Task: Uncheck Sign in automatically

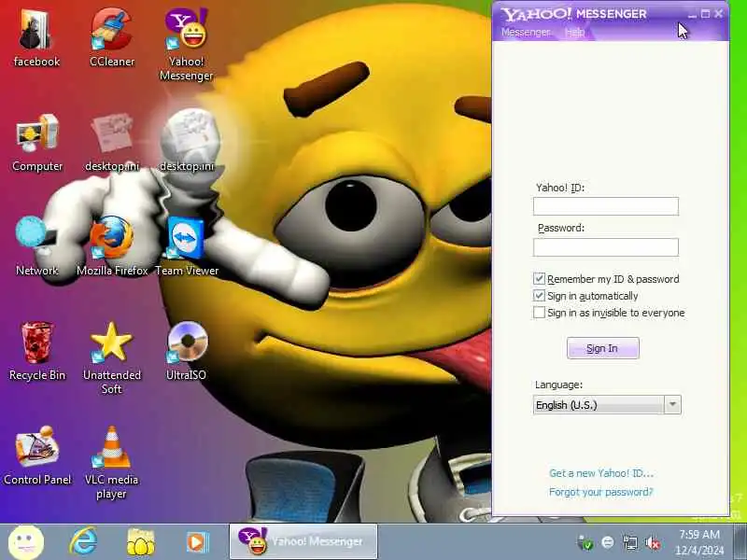Action: [x=539, y=296]
